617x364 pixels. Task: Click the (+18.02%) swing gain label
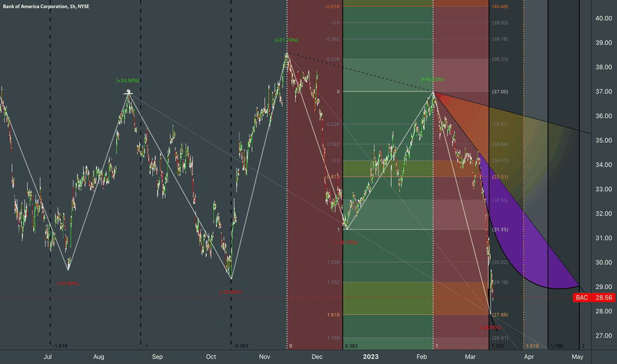pyautogui.click(x=432, y=79)
